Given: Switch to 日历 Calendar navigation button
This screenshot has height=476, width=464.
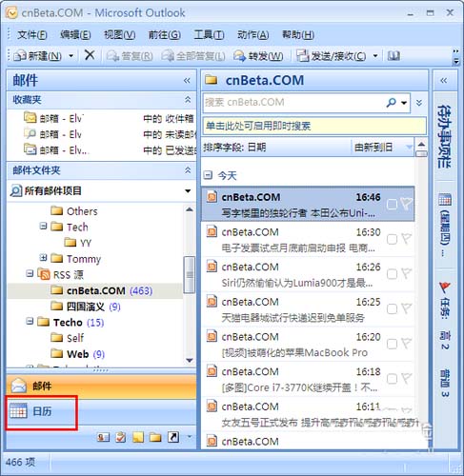Looking at the screenshot, I should 102,411.
